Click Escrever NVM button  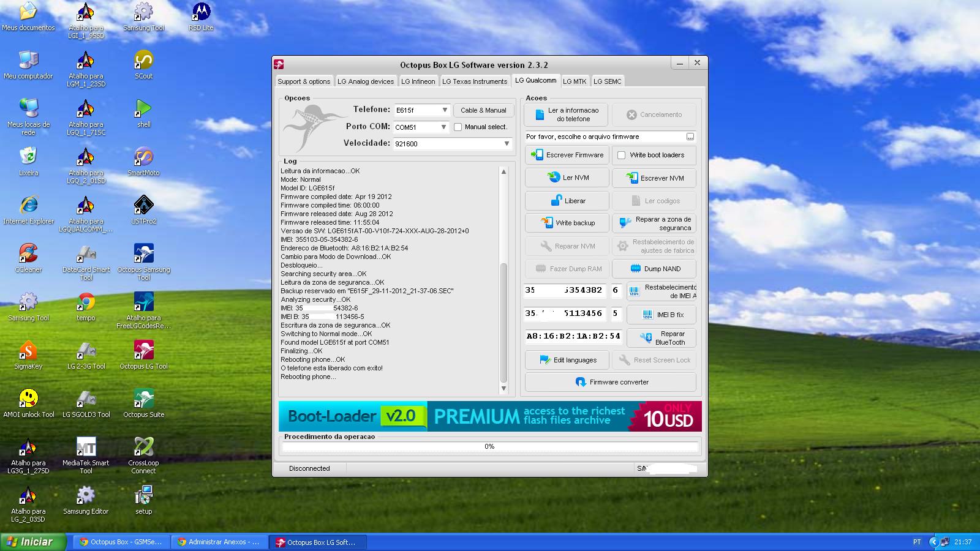click(654, 178)
